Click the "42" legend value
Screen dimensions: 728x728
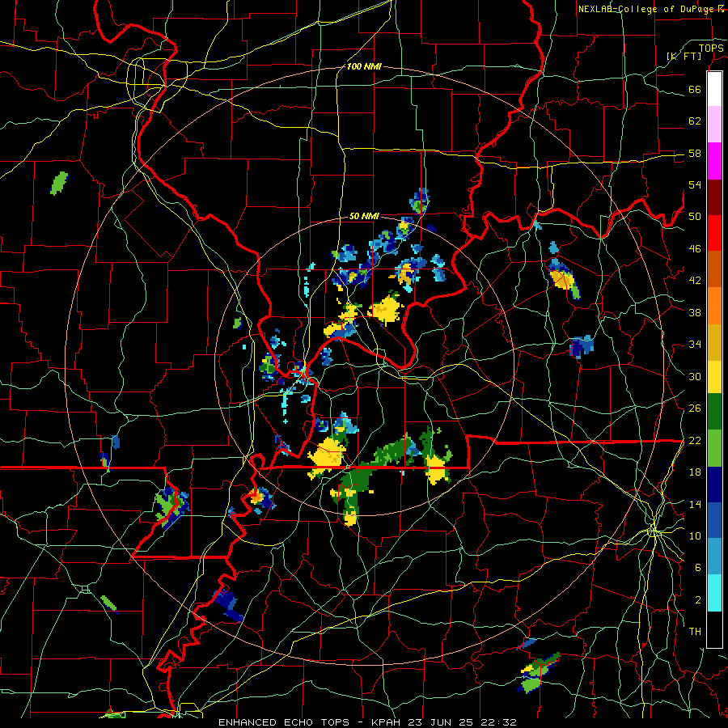point(695,281)
